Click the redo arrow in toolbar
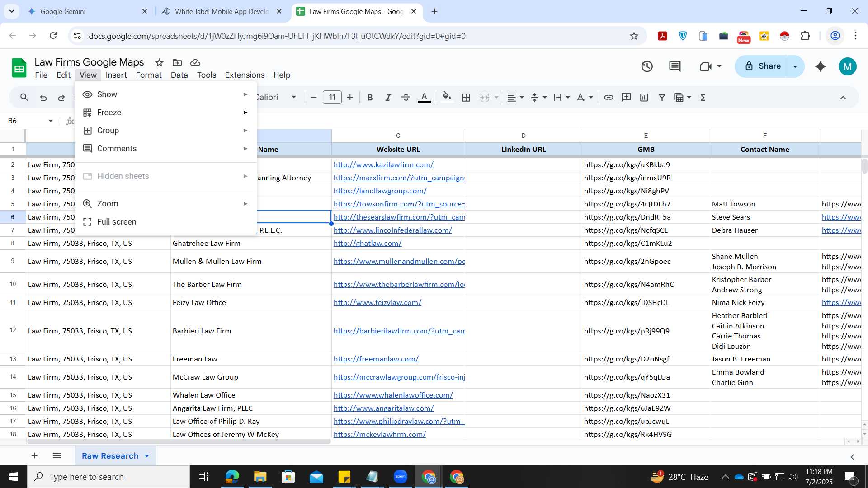 [61, 97]
